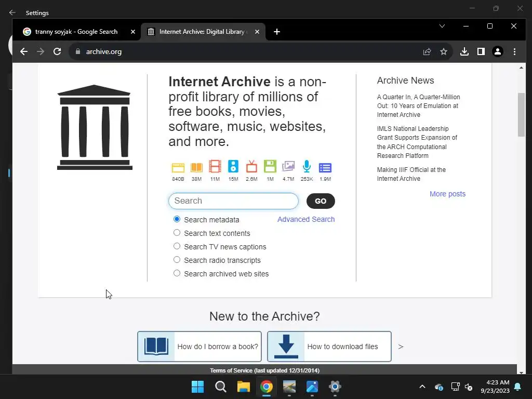Focus the archive Search input field
The image size is (532, 399).
tap(233, 201)
